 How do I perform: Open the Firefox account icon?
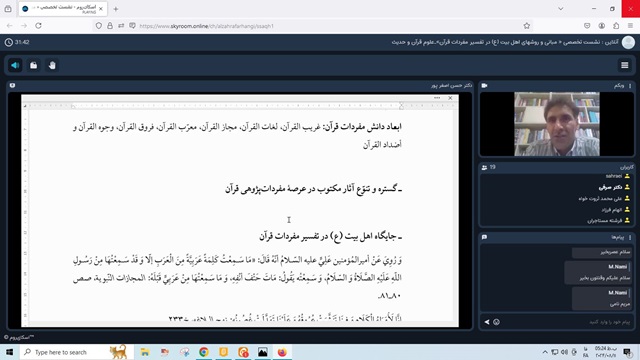602,26
